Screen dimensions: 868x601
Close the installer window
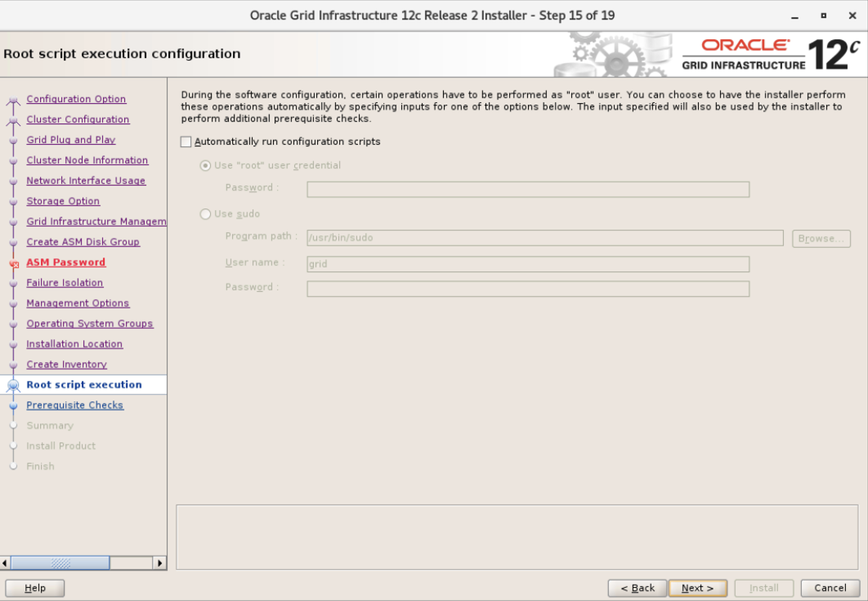pos(852,16)
